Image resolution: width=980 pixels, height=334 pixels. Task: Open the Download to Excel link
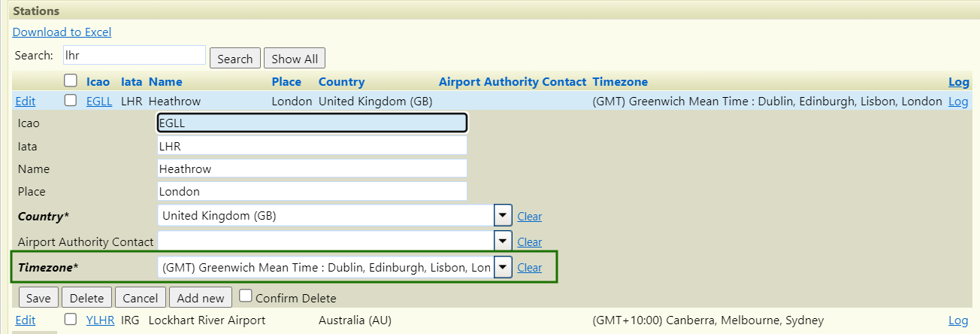click(62, 32)
